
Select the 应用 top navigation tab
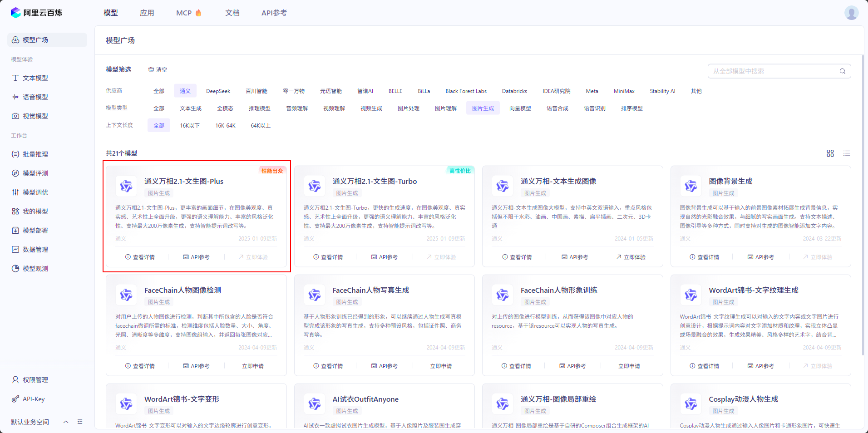pyautogui.click(x=147, y=13)
